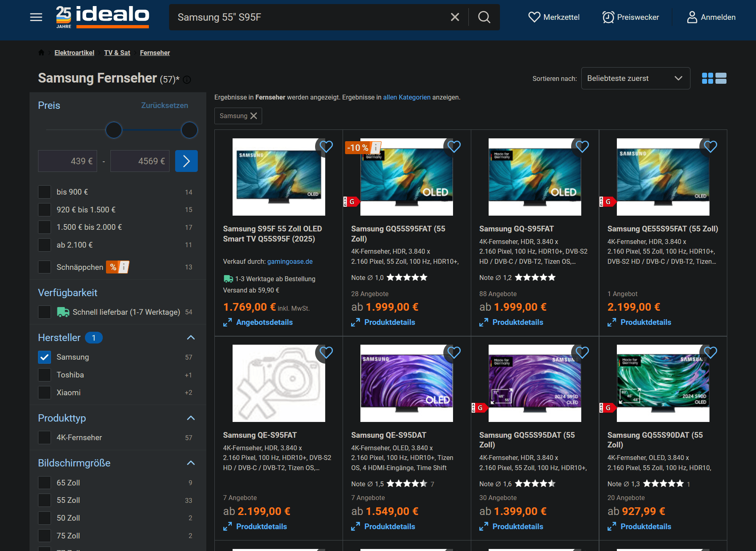
Task: Select the 55 Zoll screen size
Action: [44, 500]
